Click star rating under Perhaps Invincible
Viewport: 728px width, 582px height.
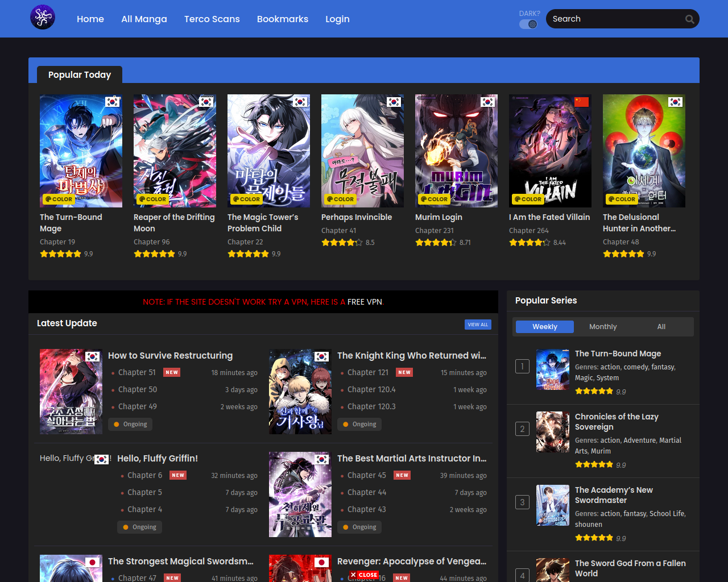tap(342, 242)
